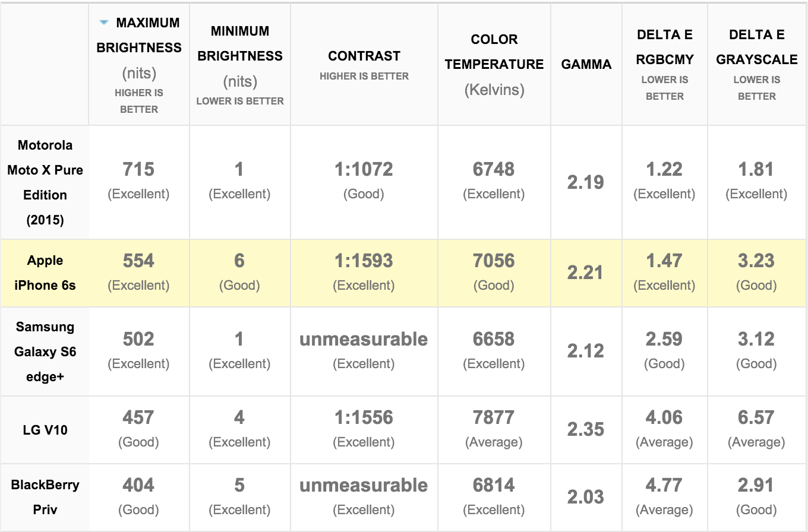The width and height of the screenshot is (808, 532).
Task: Click the 6.57 Delta E grayscale cell
Action: 756,418
